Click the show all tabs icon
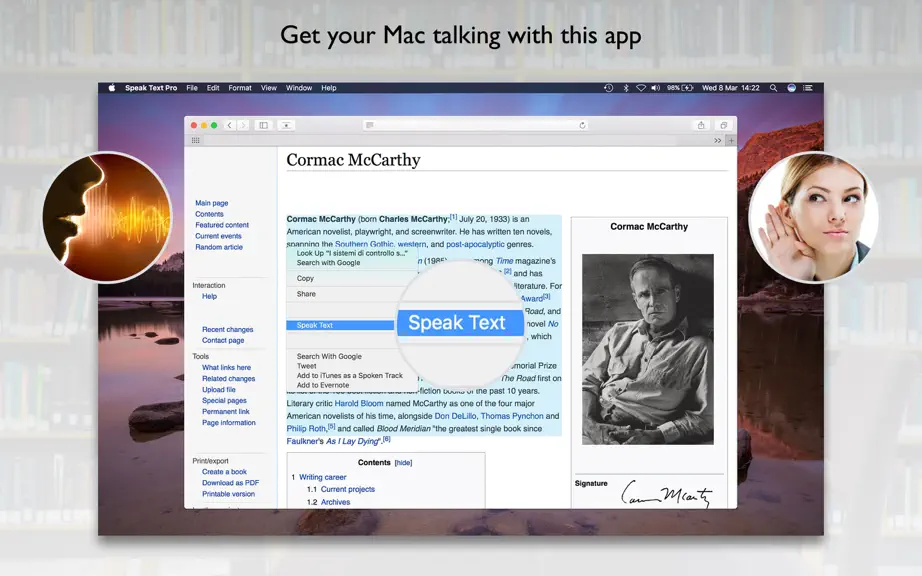Viewport: 922px width, 576px height. (724, 125)
